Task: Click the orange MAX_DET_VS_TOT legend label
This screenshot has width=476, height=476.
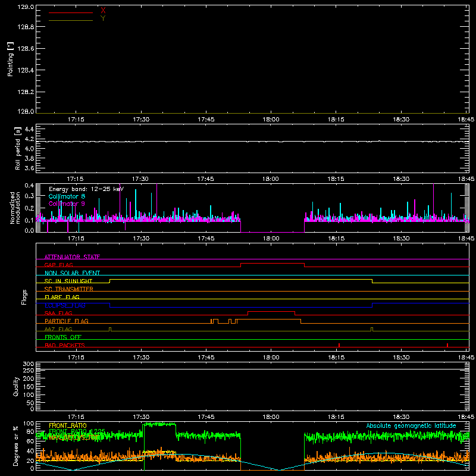Action: coord(74,437)
